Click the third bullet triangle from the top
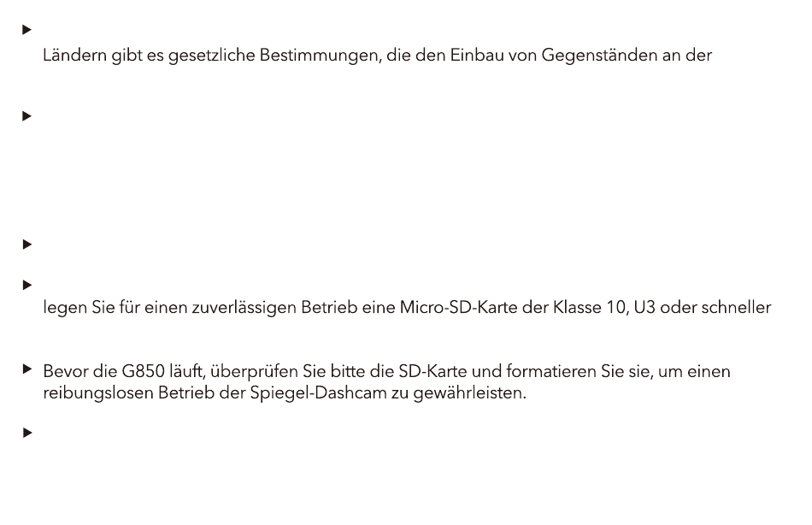 tap(27, 244)
